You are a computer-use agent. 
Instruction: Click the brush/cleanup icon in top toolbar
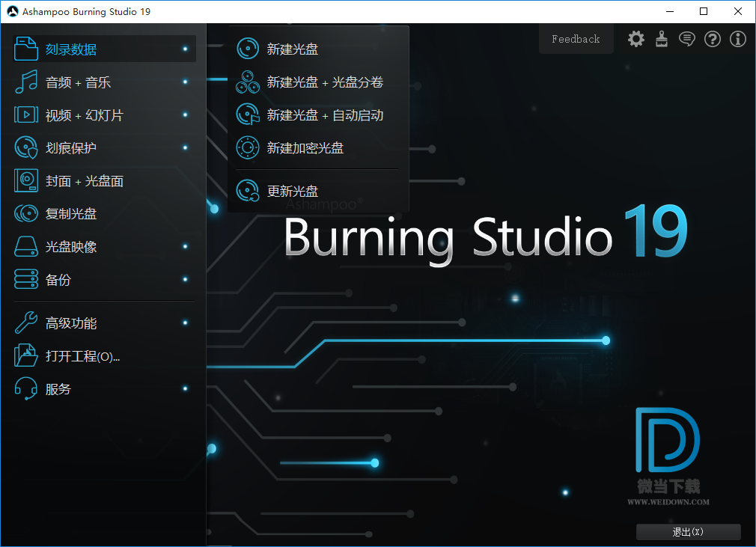point(662,39)
